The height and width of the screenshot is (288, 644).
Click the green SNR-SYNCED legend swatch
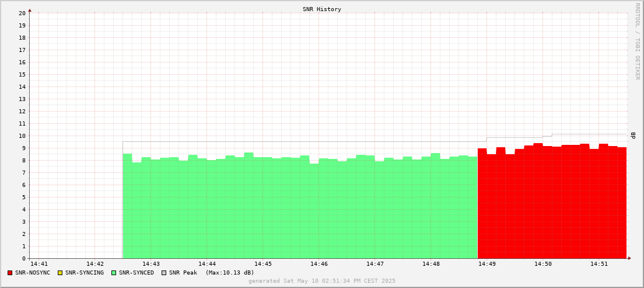coord(114,273)
